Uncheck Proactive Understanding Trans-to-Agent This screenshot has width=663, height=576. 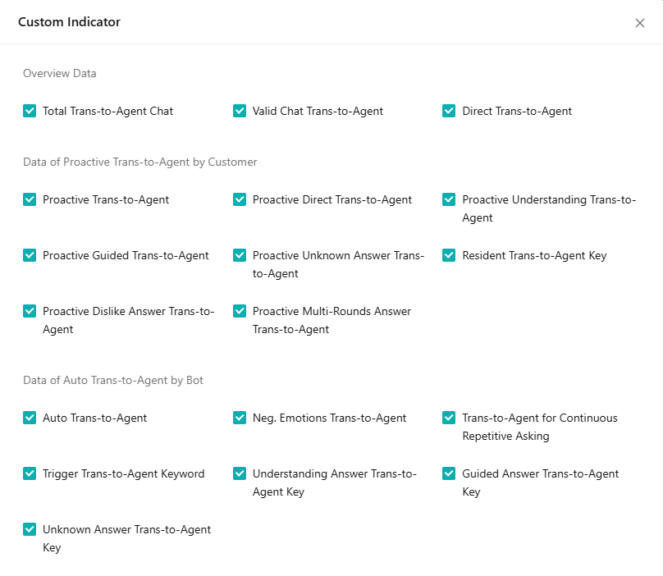449,200
